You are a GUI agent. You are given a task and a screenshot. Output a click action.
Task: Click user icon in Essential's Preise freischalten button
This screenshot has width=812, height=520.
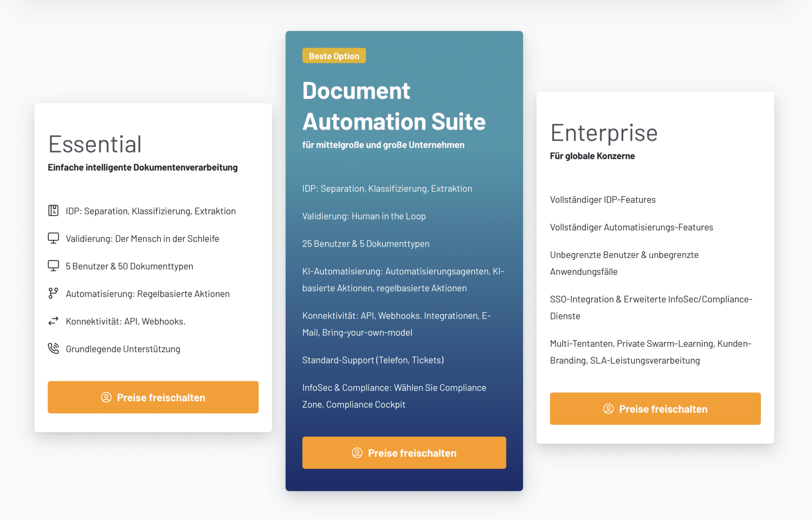coord(106,397)
